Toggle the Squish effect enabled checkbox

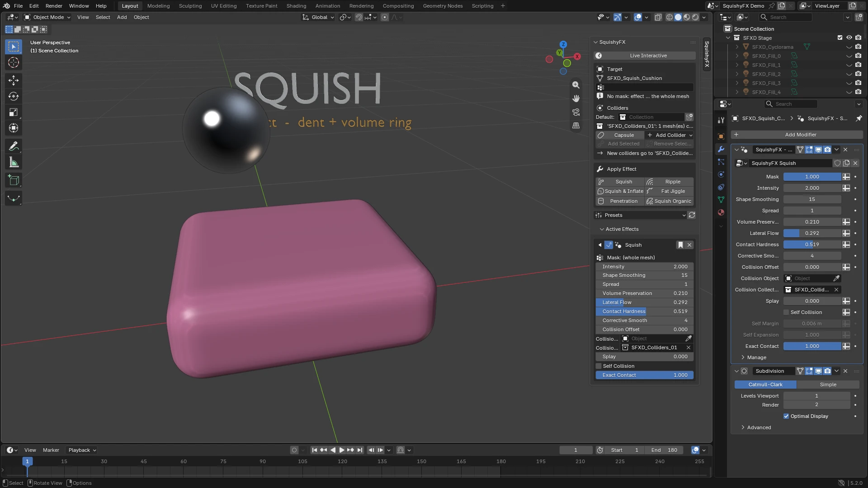[x=609, y=245]
